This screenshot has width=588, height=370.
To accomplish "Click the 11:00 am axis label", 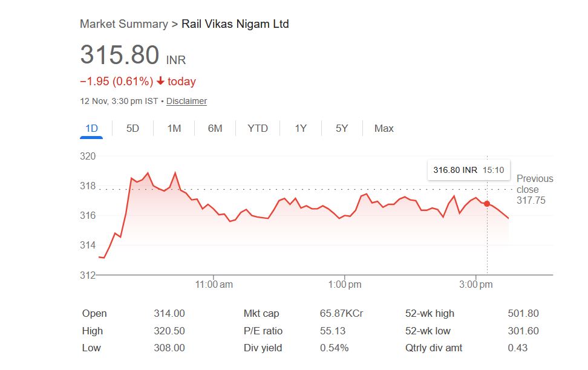I will pyautogui.click(x=214, y=284).
